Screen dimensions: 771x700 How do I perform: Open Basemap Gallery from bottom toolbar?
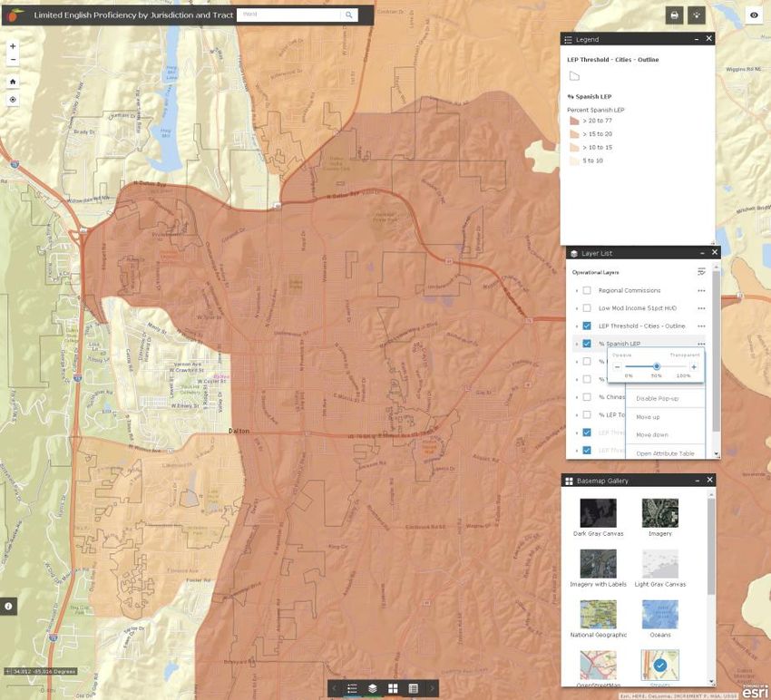pos(393,689)
